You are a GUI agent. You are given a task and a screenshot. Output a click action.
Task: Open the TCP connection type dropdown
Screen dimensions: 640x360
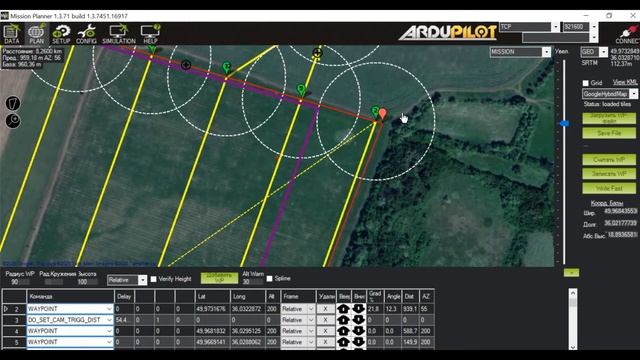click(x=556, y=27)
